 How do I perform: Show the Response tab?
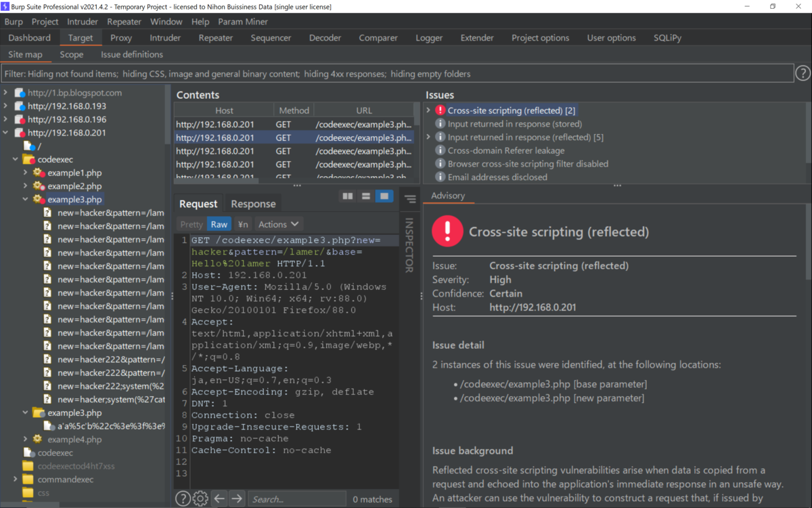[253, 204]
